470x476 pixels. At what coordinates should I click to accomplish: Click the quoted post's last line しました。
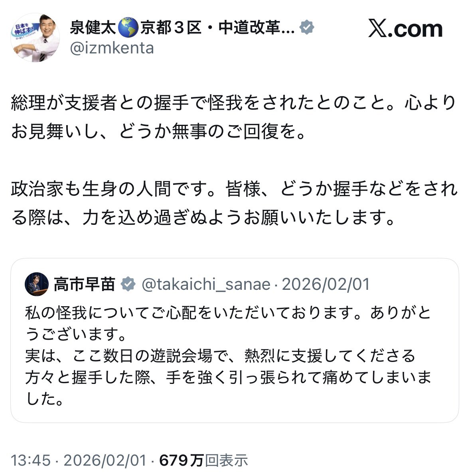[x=45, y=399]
